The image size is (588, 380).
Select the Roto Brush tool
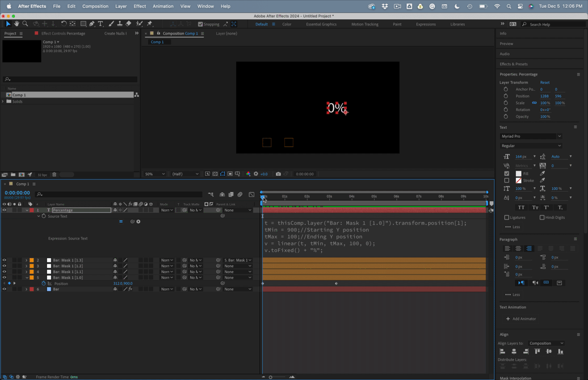coord(139,24)
